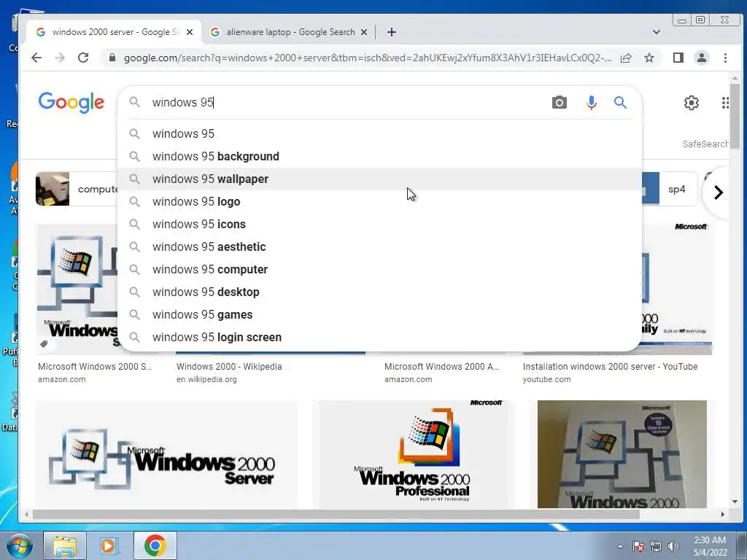Open 'Installation windows 2000 server - YouTube' link
The width and height of the screenshot is (747, 560).
tap(611, 366)
